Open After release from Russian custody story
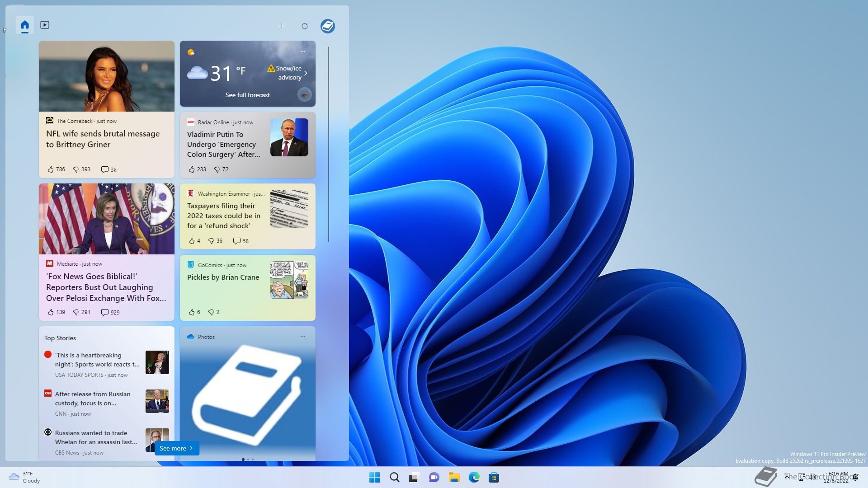The height and width of the screenshot is (488, 868). (x=93, y=399)
